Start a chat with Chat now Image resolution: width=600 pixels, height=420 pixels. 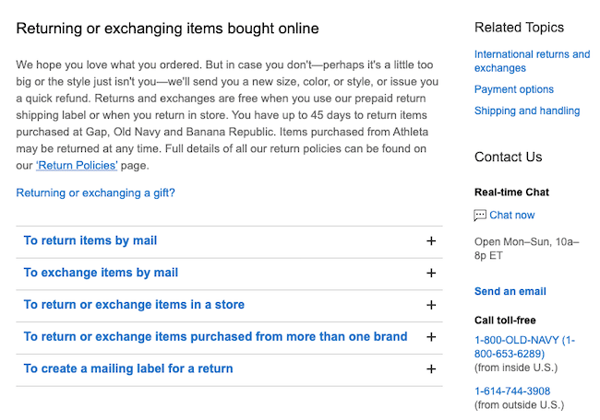(x=512, y=215)
